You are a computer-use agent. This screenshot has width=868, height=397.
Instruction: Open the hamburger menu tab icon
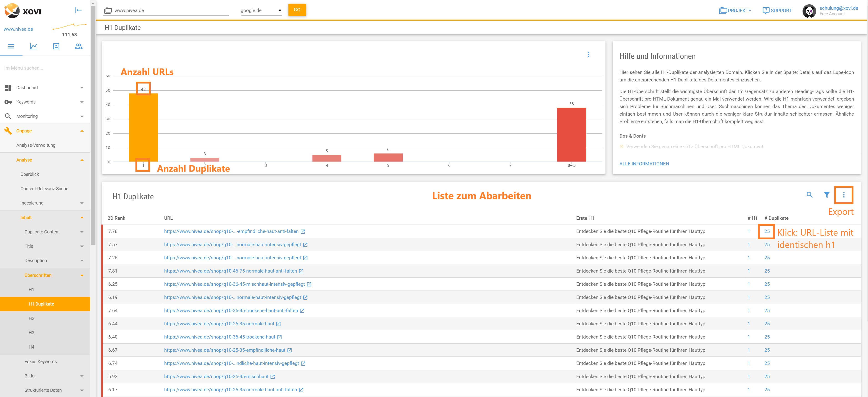click(x=11, y=47)
